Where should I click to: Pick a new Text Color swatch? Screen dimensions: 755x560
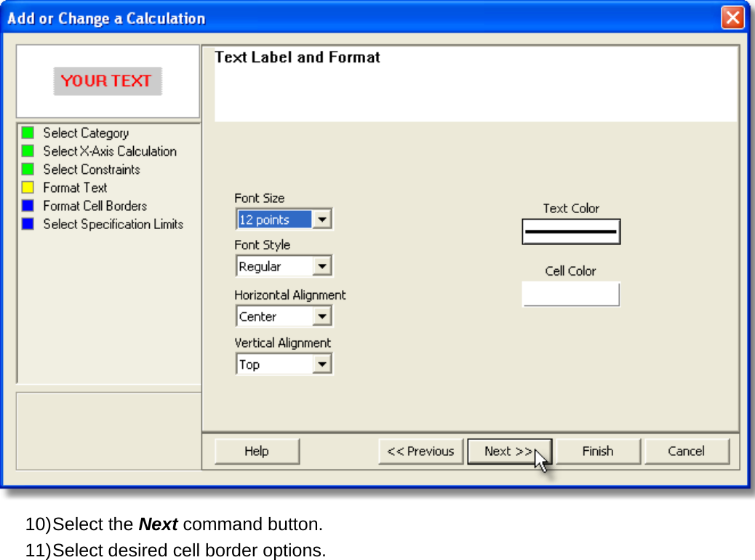coord(571,231)
